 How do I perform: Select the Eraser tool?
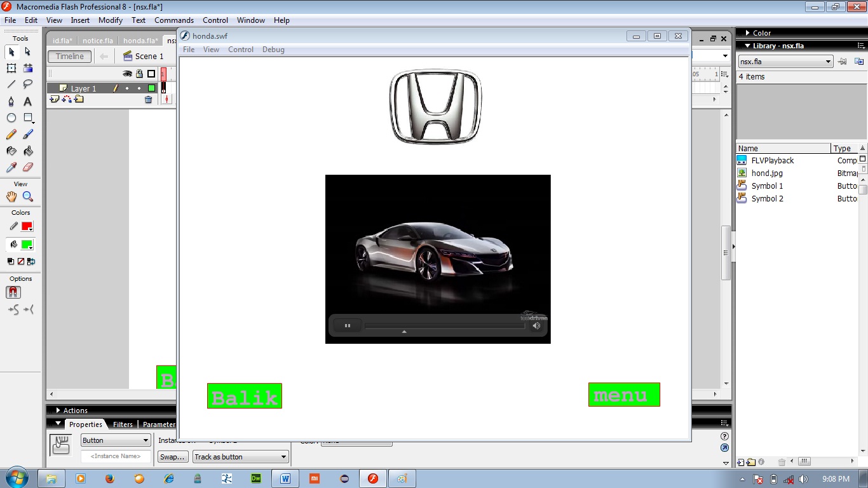pyautogui.click(x=28, y=168)
